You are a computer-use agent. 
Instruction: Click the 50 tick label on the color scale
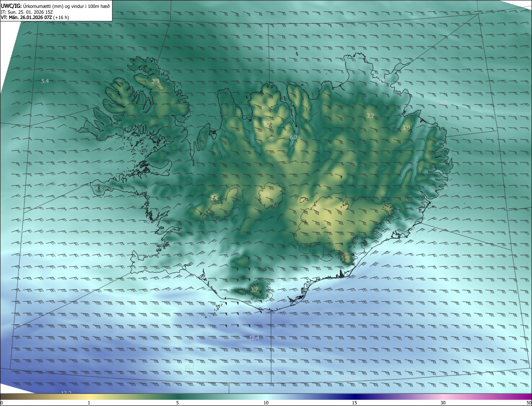(529, 403)
